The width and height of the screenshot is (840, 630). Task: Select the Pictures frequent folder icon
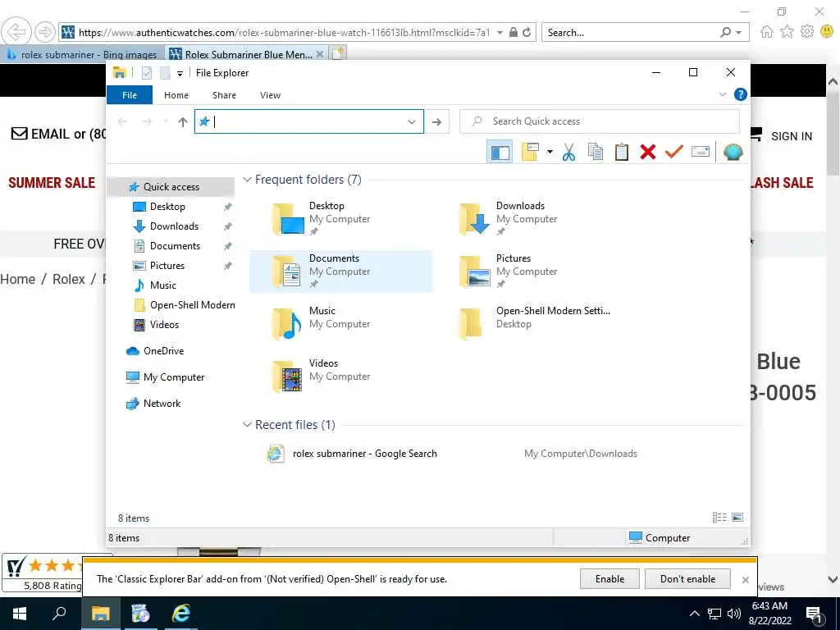click(475, 272)
